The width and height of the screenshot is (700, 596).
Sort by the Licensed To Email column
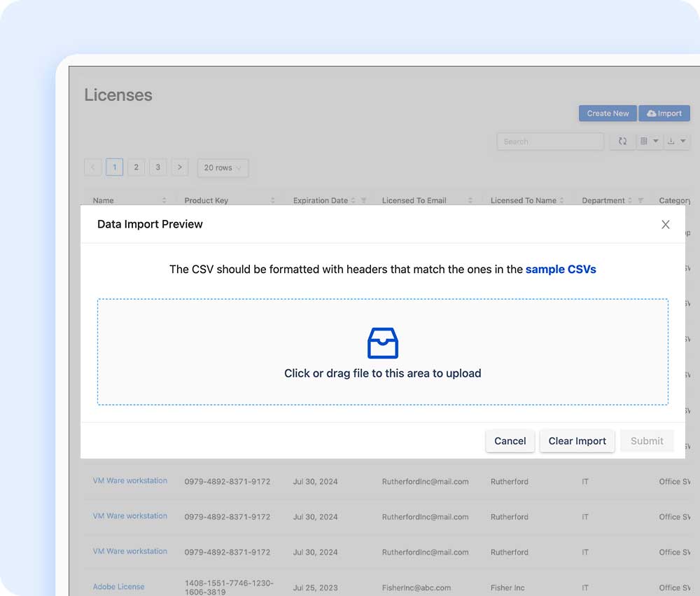(470, 200)
